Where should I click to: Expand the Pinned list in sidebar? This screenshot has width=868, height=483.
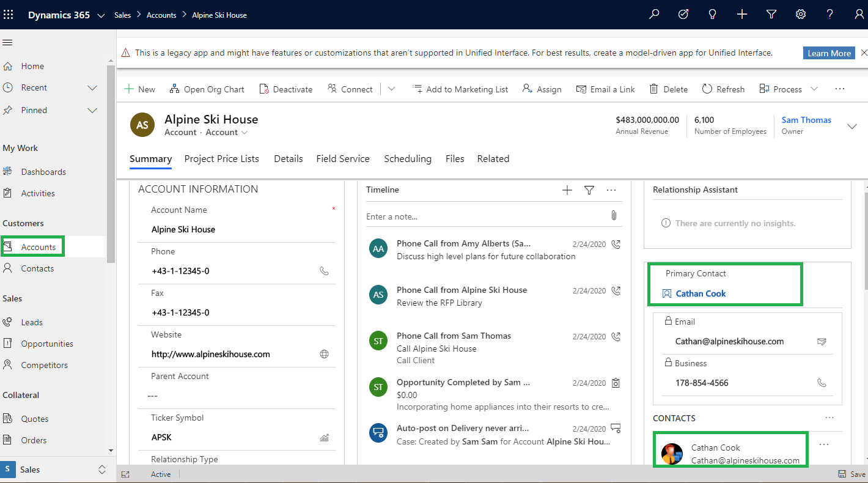[x=92, y=111]
